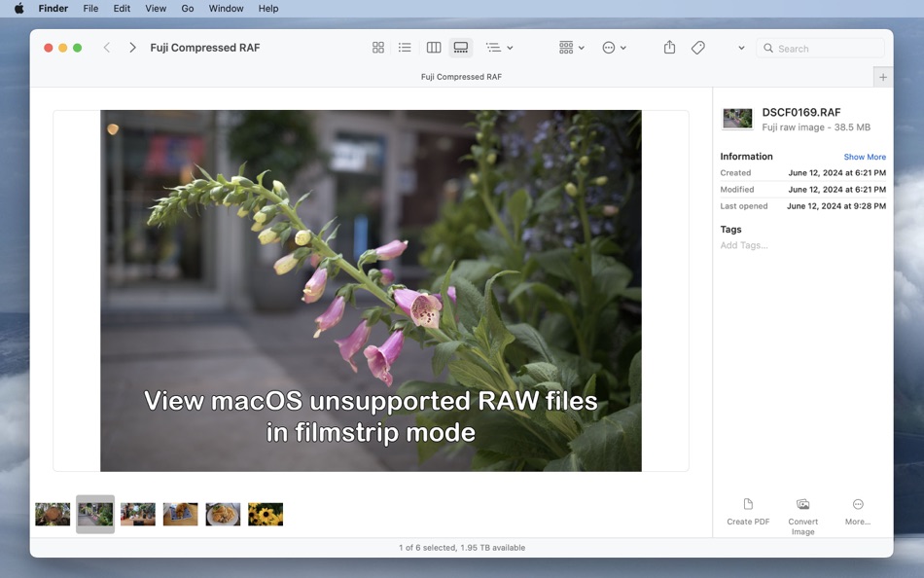Select the Fuji Compressed RAF tab
The image size is (924, 578).
pos(461,76)
